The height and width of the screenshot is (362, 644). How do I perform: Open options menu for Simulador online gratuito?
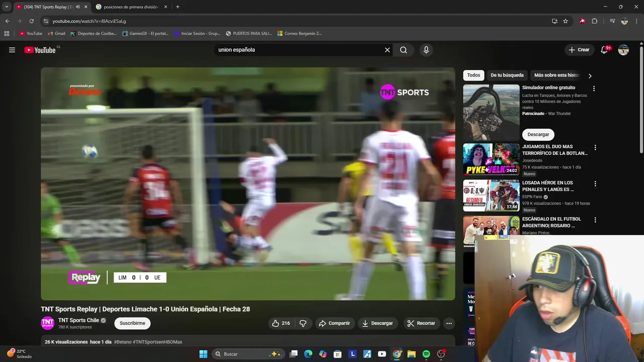pyautogui.click(x=594, y=88)
